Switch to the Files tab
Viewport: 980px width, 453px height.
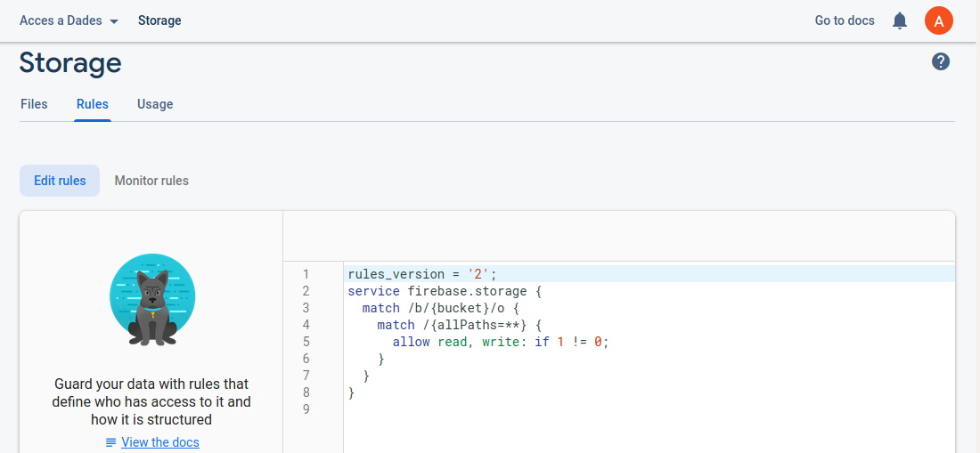coord(34,104)
